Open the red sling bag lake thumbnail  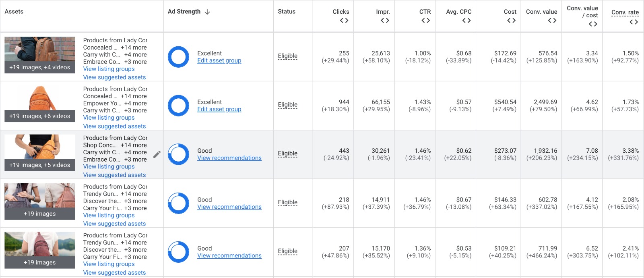pos(39,250)
